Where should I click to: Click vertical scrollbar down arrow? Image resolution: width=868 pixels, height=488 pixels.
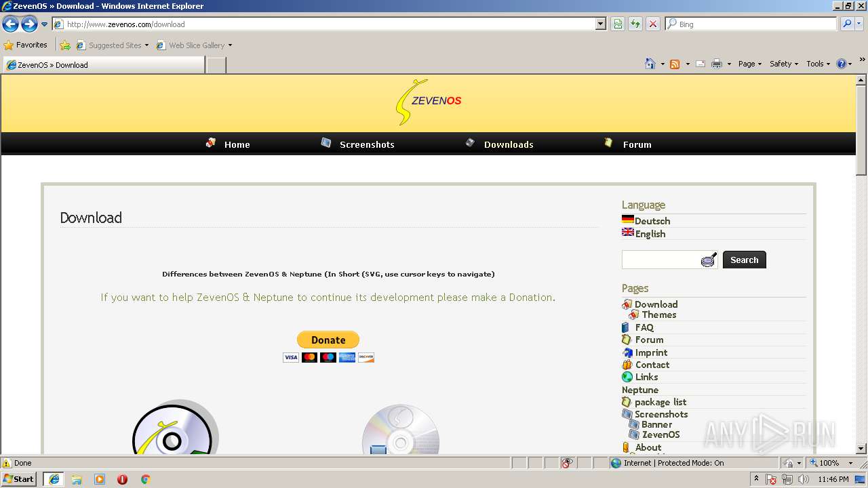click(861, 449)
